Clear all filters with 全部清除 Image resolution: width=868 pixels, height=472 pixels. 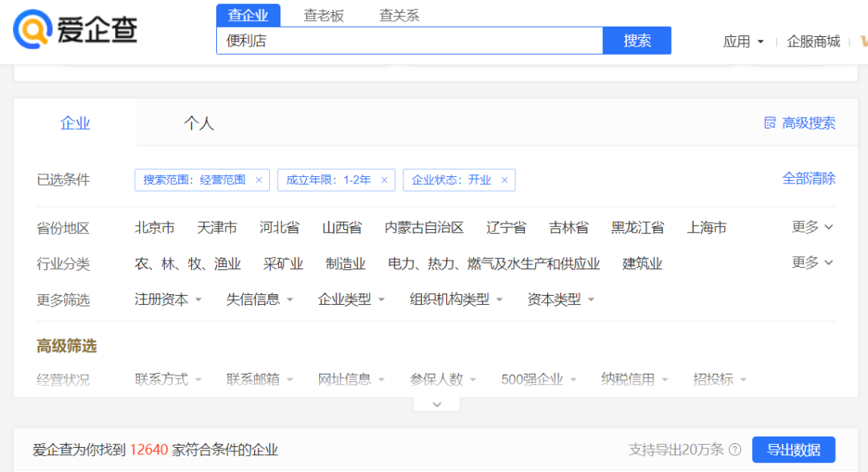(809, 179)
